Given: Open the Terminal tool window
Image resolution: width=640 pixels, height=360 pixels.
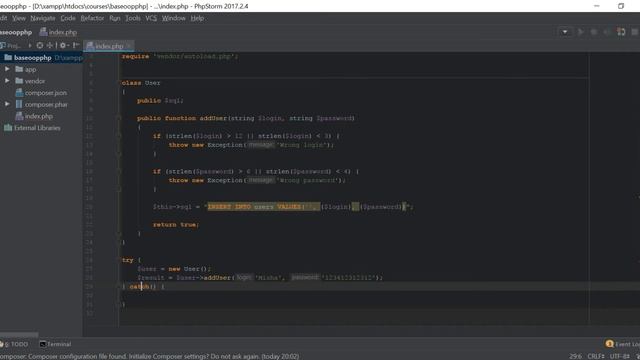Looking at the screenshot, I should [55, 344].
